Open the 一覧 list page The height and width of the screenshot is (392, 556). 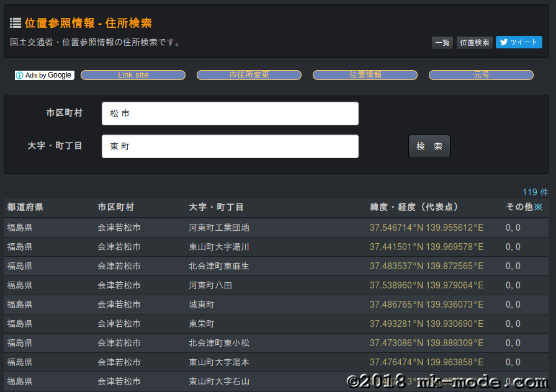[442, 43]
